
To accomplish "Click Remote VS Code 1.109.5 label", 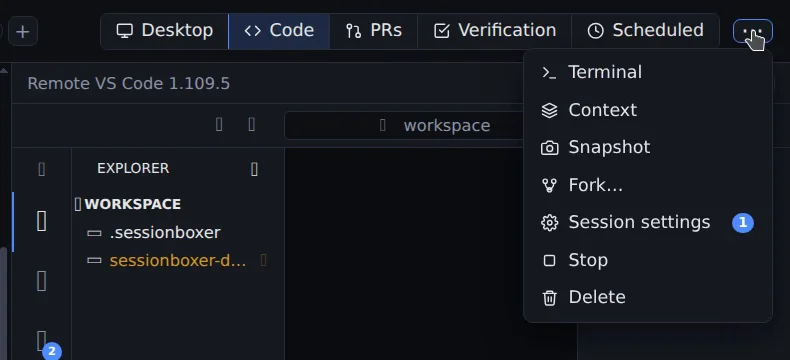I will click(x=128, y=84).
